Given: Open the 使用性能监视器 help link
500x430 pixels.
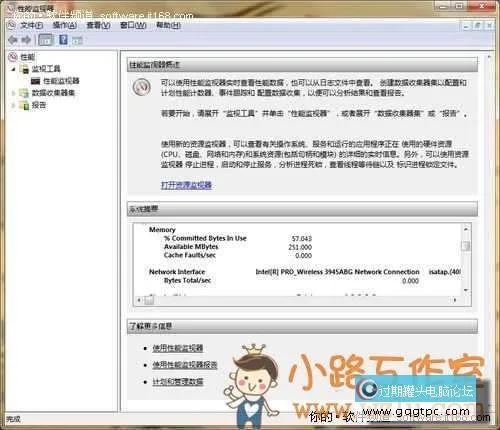Looking at the screenshot, I should [178, 348].
